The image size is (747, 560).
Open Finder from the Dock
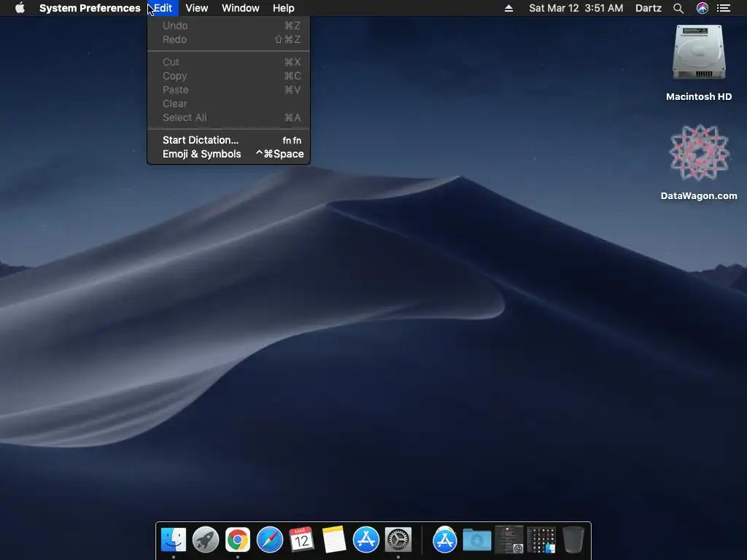[x=174, y=540]
